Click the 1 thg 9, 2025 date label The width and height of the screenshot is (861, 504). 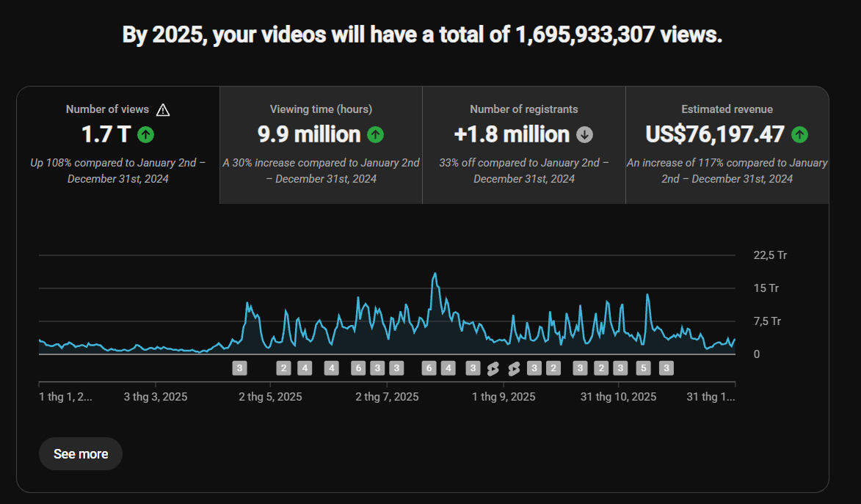tap(504, 396)
